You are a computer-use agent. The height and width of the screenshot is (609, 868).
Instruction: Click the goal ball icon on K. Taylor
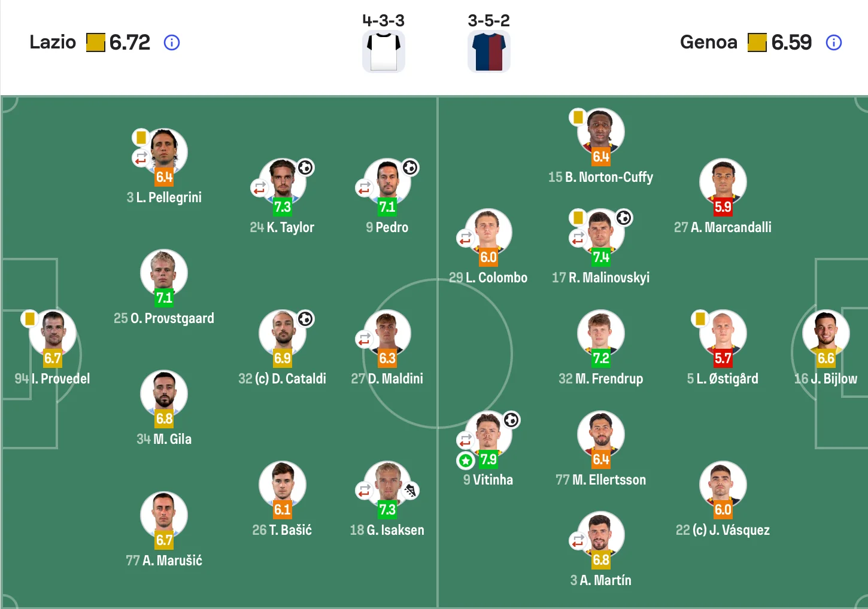(x=305, y=168)
